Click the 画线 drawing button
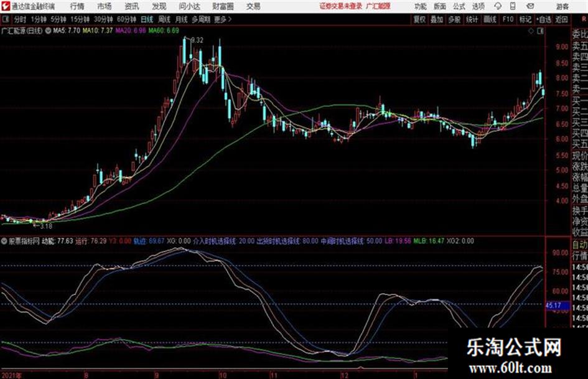The height and width of the screenshot is (379, 588). 490,19
